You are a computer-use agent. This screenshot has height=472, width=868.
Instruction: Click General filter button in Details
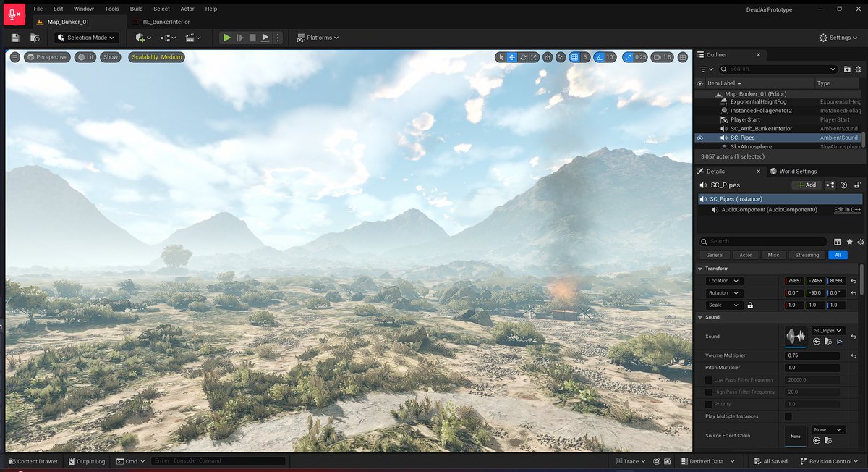tap(715, 255)
